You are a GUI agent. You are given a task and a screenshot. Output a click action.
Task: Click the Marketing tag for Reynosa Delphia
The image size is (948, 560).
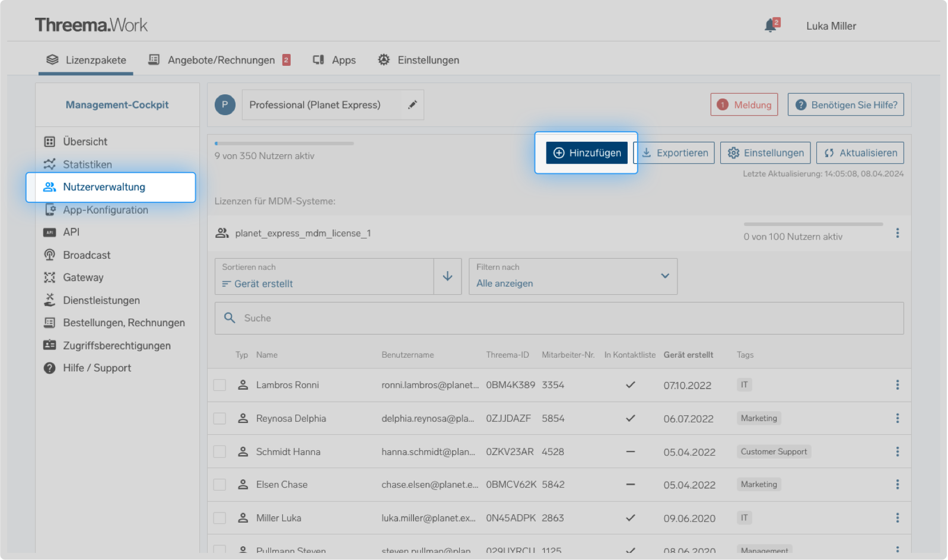tap(759, 418)
